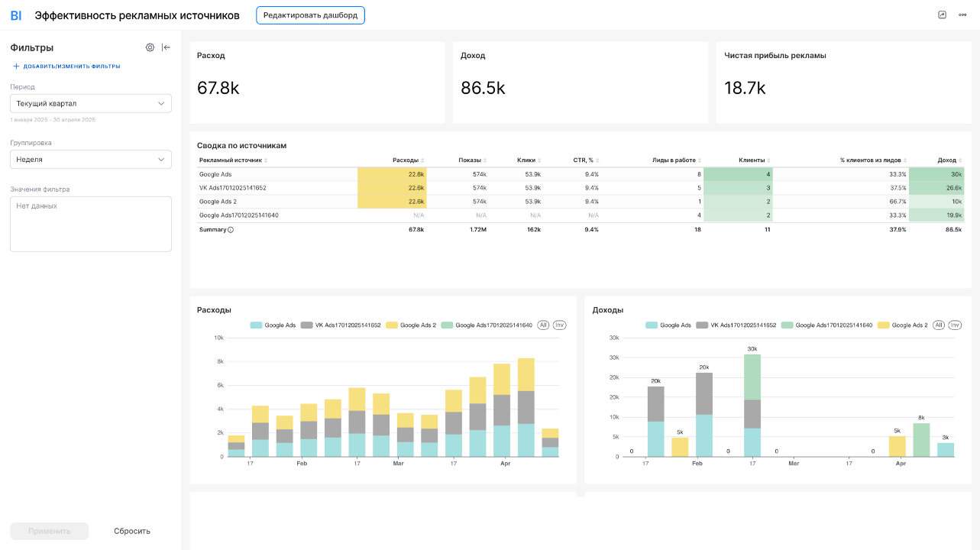The image size is (980, 550).
Task: Expand the Группировка dropdown
Action: pos(90,159)
